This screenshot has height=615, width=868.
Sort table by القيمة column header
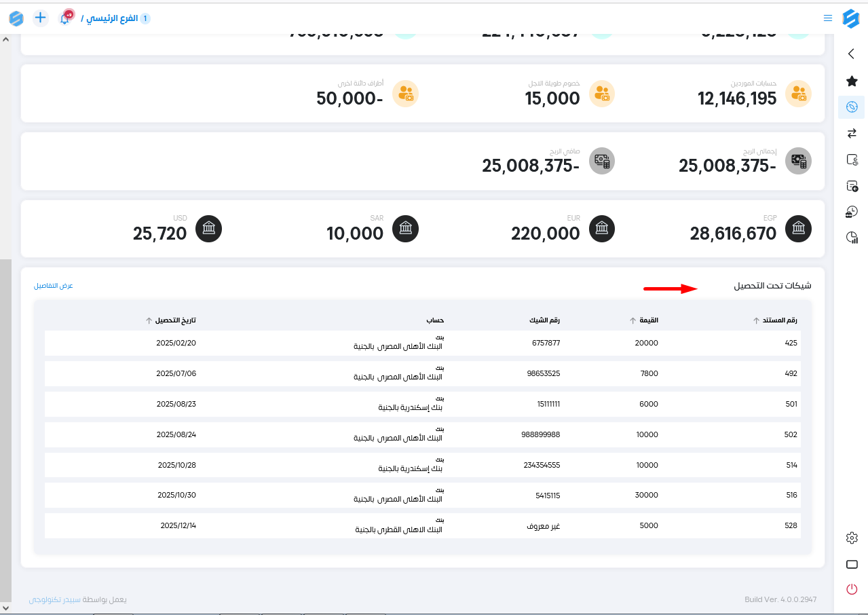click(x=645, y=320)
